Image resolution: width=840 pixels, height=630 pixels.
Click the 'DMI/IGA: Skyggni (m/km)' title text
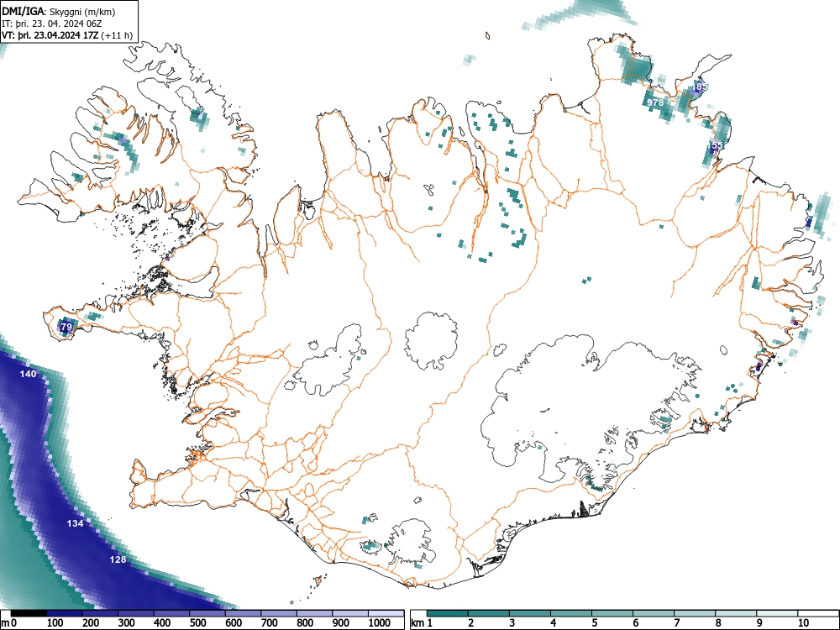coord(59,12)
